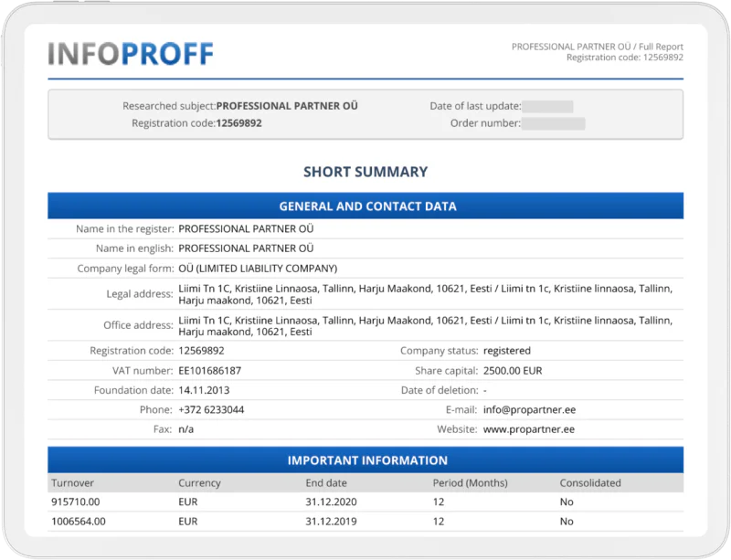Click the 'VAT number:' label
731x560 pixels.
[x=143, y=371]
